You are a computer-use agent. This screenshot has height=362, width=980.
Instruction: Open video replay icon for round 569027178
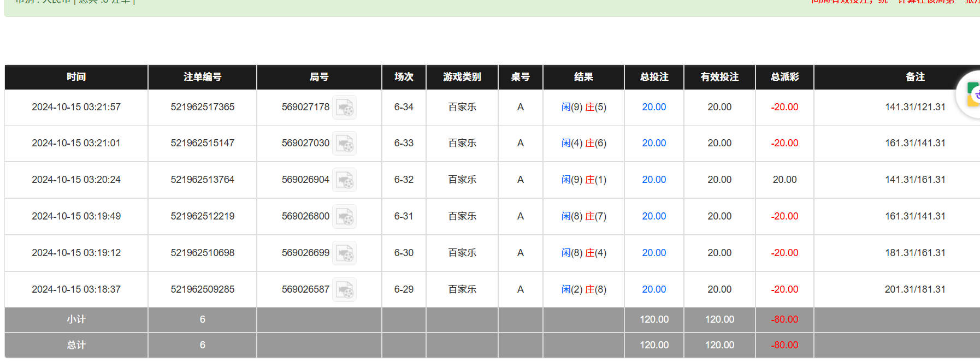pyautogui.click(x=345, y=108)
